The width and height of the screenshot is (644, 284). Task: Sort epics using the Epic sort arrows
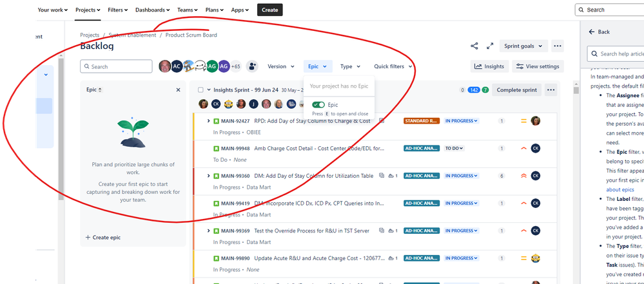tap(100, 90)
